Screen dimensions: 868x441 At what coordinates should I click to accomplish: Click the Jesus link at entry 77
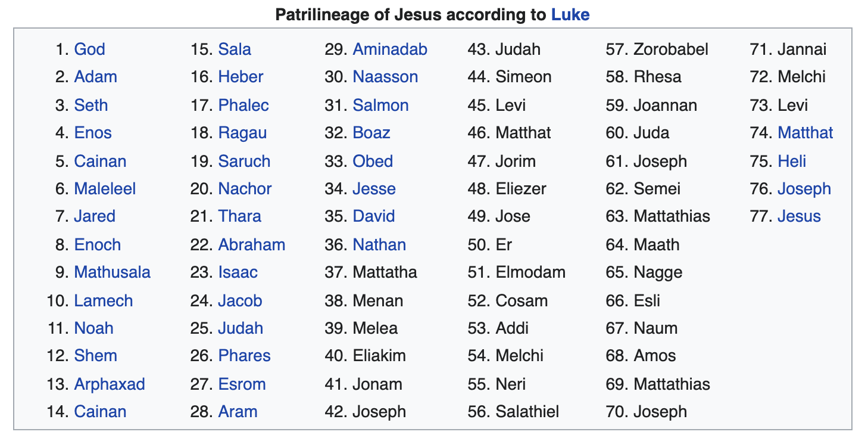[799, 216]
